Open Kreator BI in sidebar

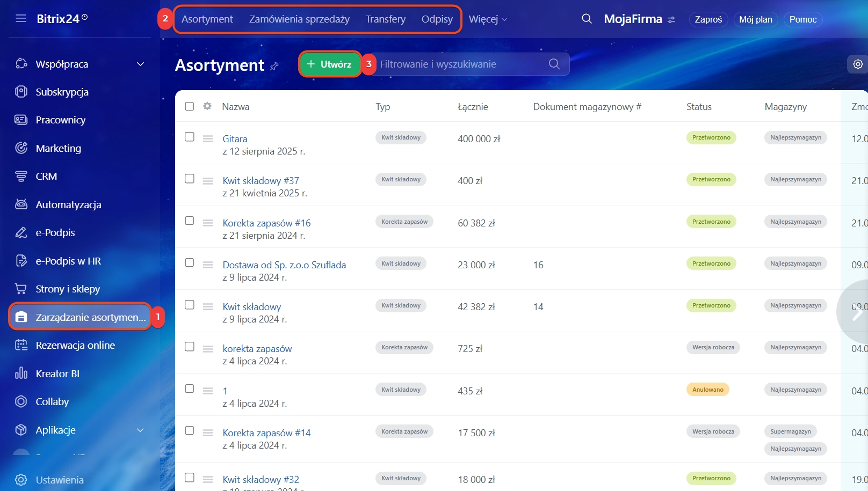click(x=57, y=373)
